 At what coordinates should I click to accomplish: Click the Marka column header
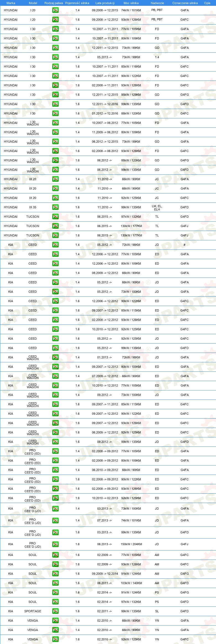tap(11, 3)
